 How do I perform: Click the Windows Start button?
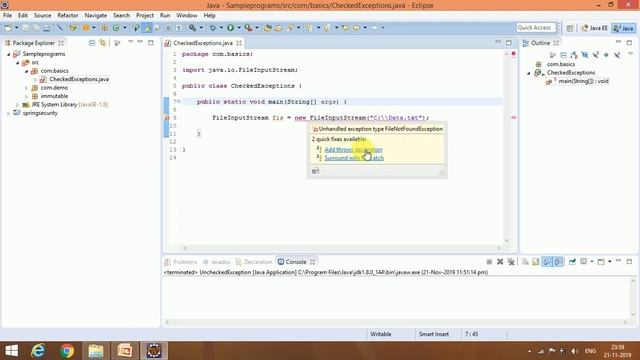11,351
